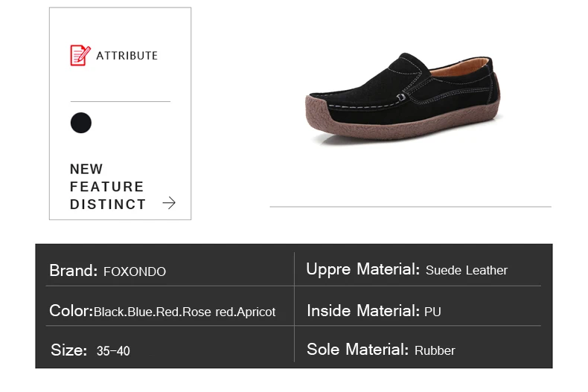Image resolution: width=588 pixels, height=392 pixels.
Task: Click the Uppre Material label
Action: coord(363,269)
